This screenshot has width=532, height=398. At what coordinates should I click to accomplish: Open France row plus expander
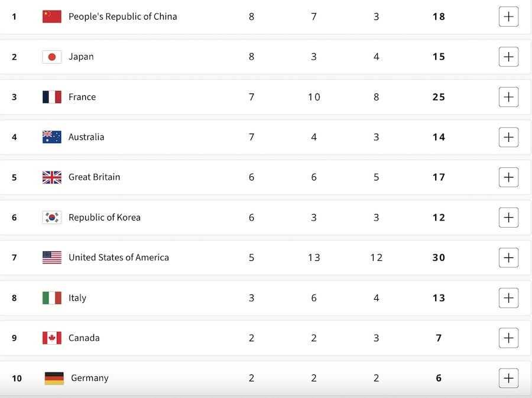point(508,97)
